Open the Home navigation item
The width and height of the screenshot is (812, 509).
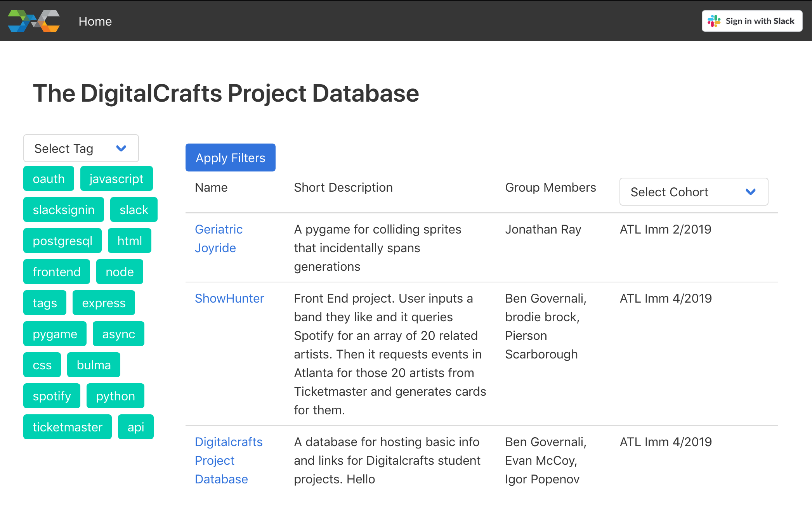pyautogui.click(x=95, y=21)
